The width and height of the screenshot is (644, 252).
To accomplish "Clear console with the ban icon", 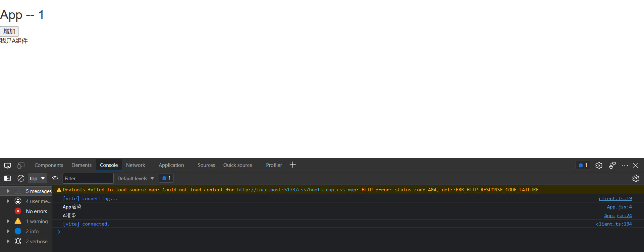I will pos(21,178).
